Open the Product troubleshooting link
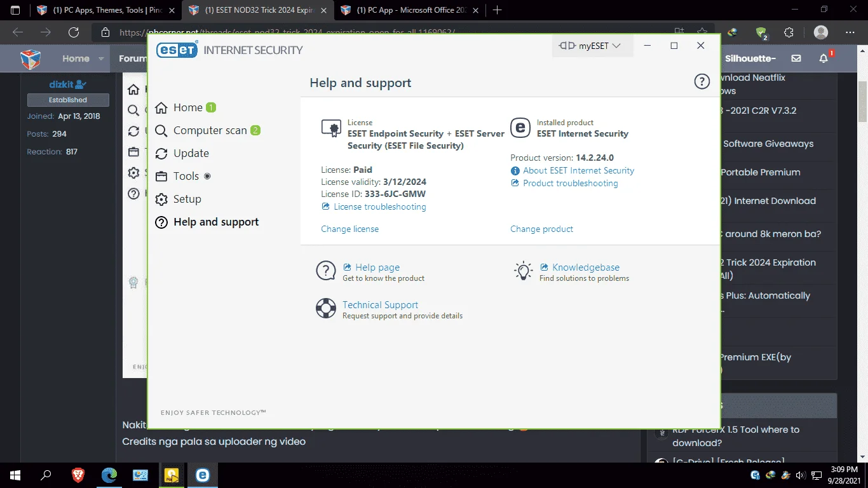868x488 pixels. [x=571, y=183]
